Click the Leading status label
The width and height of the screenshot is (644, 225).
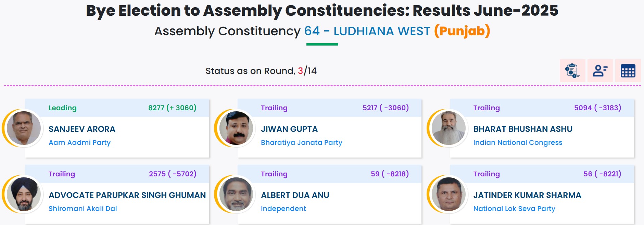coord(62,108)
